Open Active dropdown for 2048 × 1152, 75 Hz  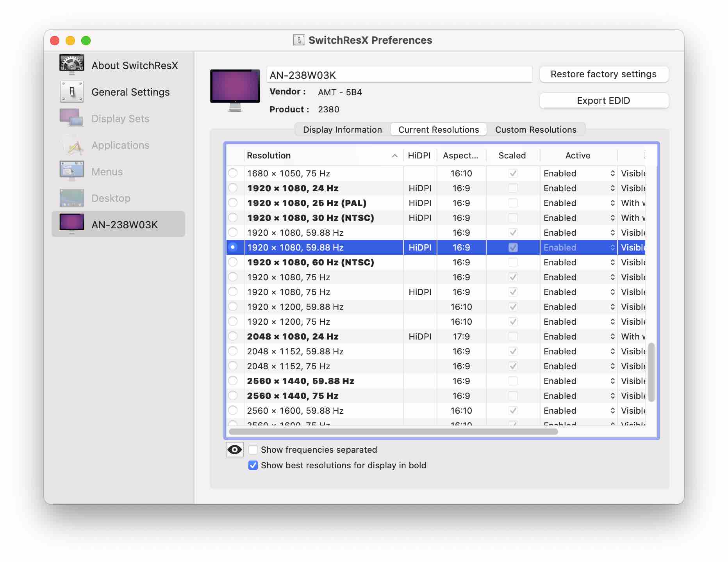click(x=579, y=366)
